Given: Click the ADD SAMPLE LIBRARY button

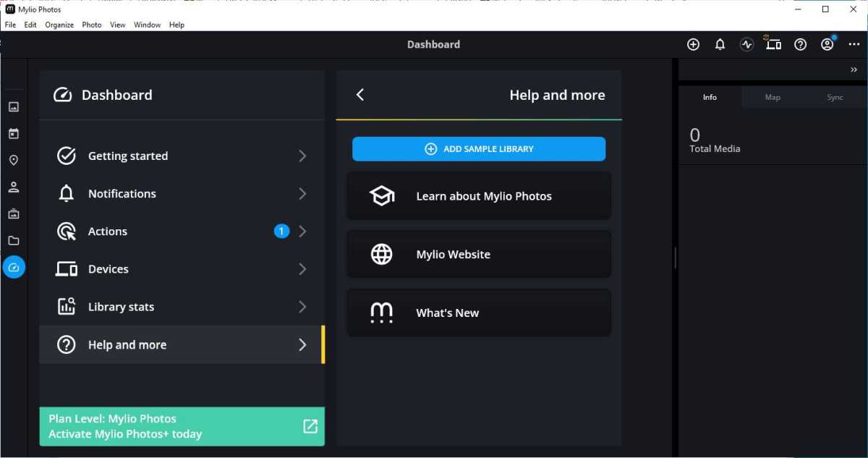Looking at the screenshot, I should coord(479,149).
